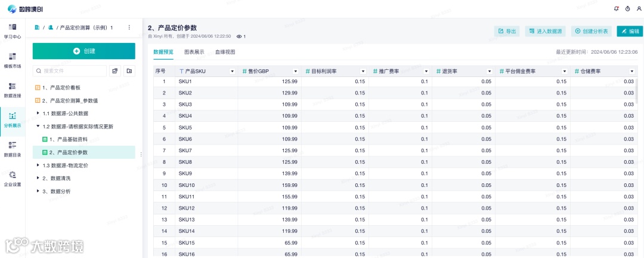Viewport: 644px width, 258px height.
Task: Expand 2、数据清洗 folder
Action: (38, 178)
